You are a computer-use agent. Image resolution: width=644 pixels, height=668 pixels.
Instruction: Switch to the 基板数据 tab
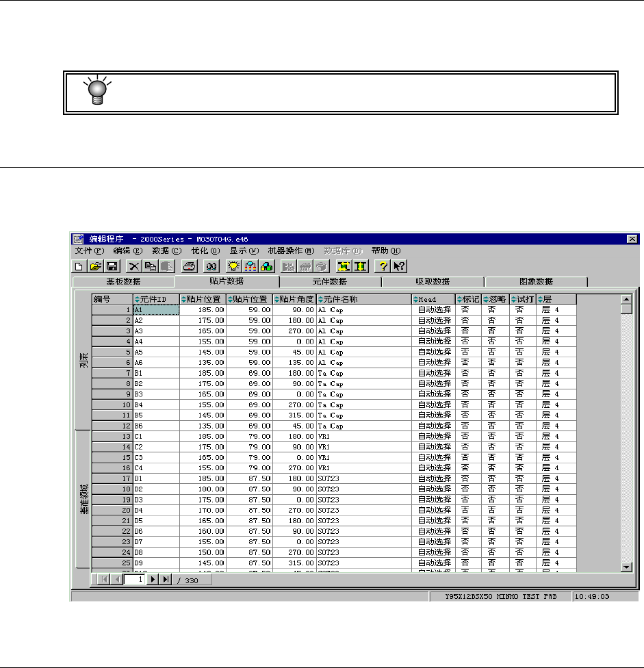click(x=123, y=281)
